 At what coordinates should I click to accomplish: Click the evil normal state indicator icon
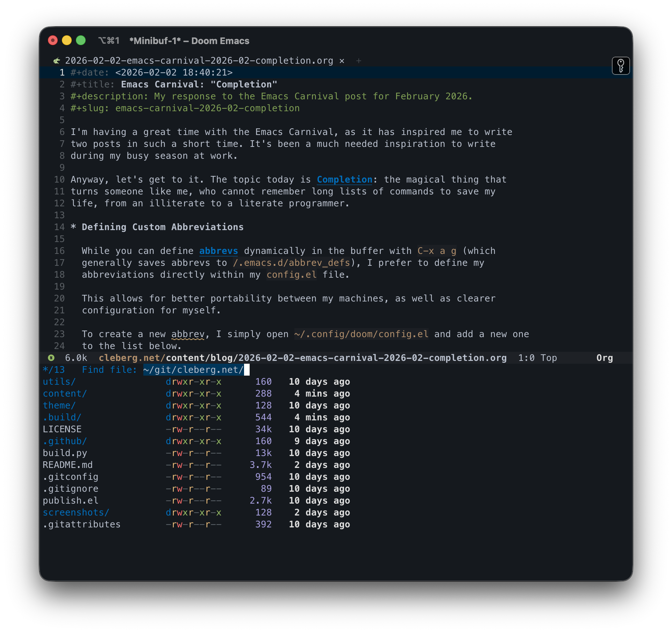51,358
